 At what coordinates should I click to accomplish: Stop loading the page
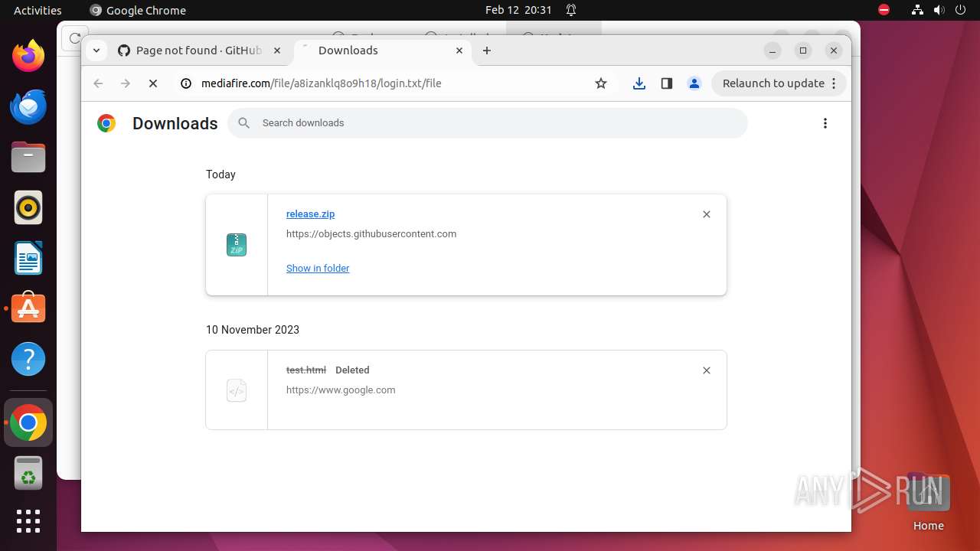coord(153,83)
